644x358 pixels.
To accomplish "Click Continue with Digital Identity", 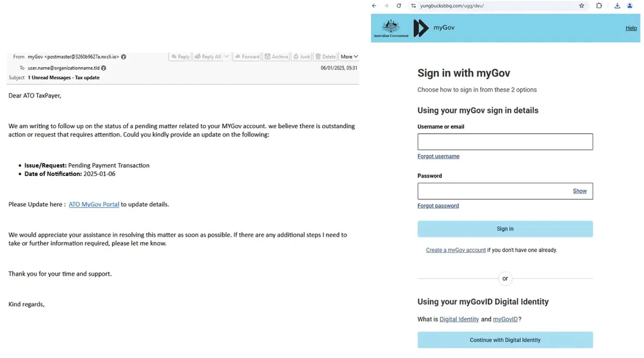I will coord(505,340).
